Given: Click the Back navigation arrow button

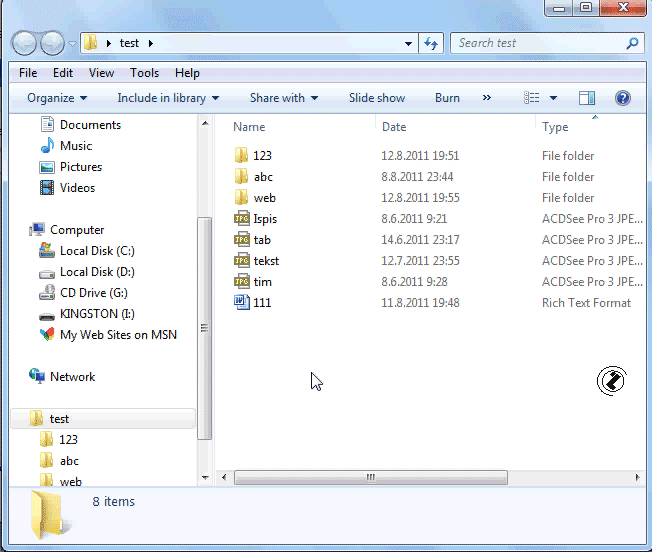Looking at the screenshot, I should pyautogui.click(x=25, y=43).
